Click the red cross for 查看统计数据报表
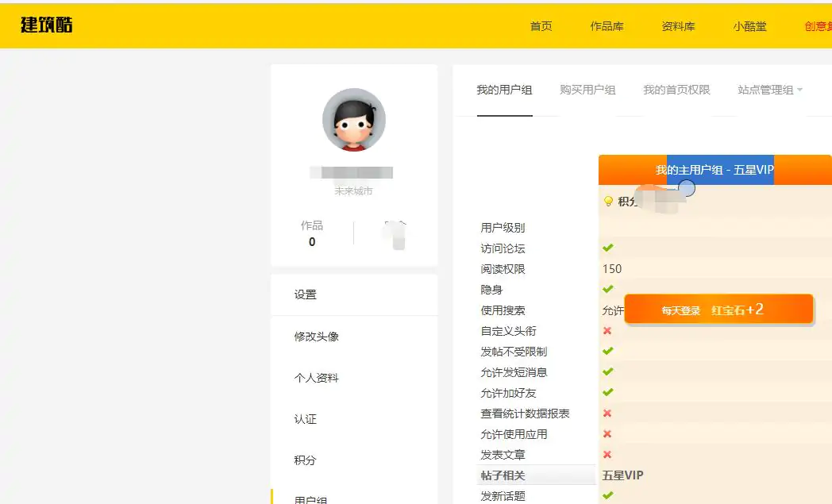The width and height of the screenshot is (832, 504). pos(607,414)
